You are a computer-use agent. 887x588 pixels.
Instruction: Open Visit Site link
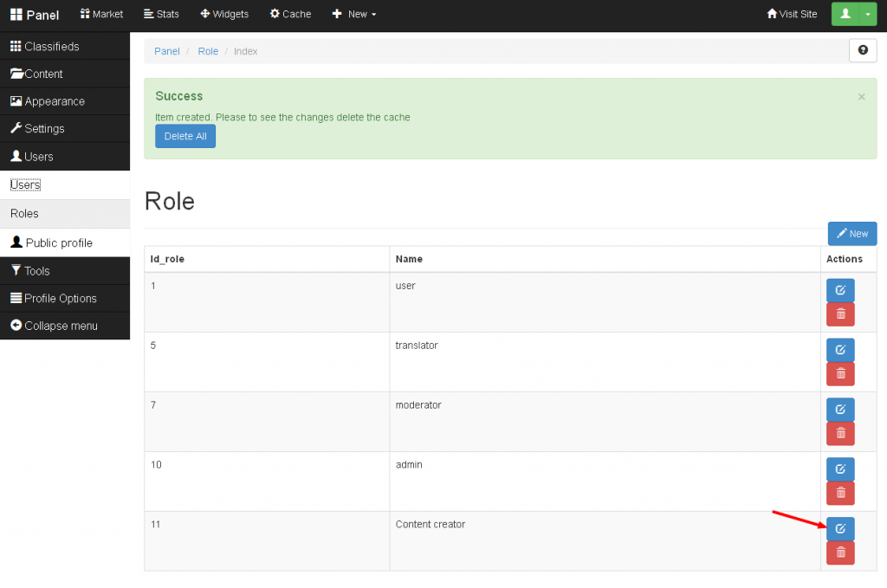click(x=792, y=14)
